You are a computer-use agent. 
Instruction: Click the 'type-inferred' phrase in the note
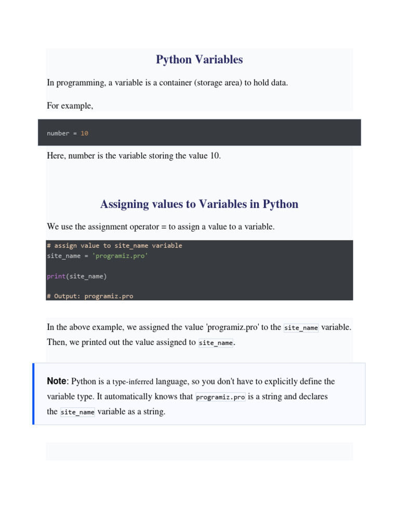[132, 382]
